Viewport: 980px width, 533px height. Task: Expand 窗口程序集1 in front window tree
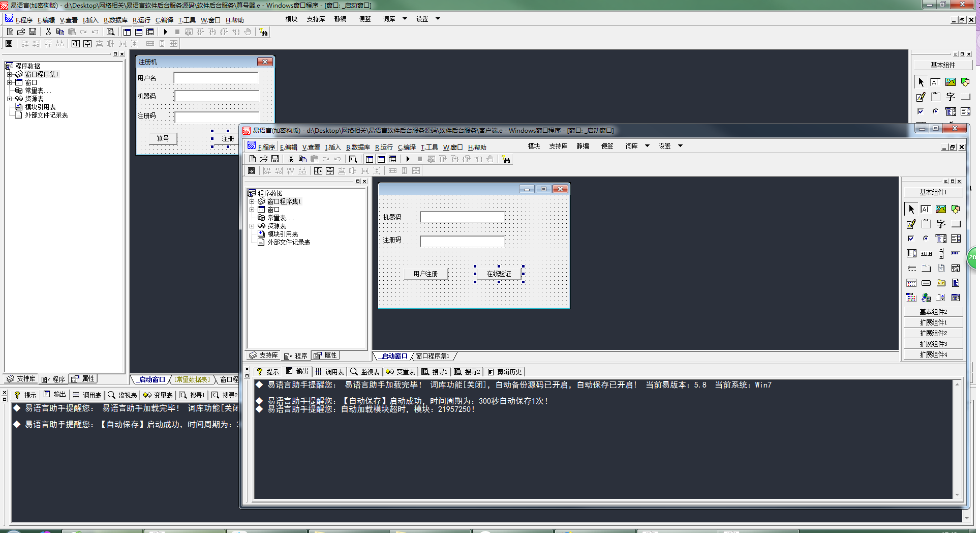tap(252, 201)
